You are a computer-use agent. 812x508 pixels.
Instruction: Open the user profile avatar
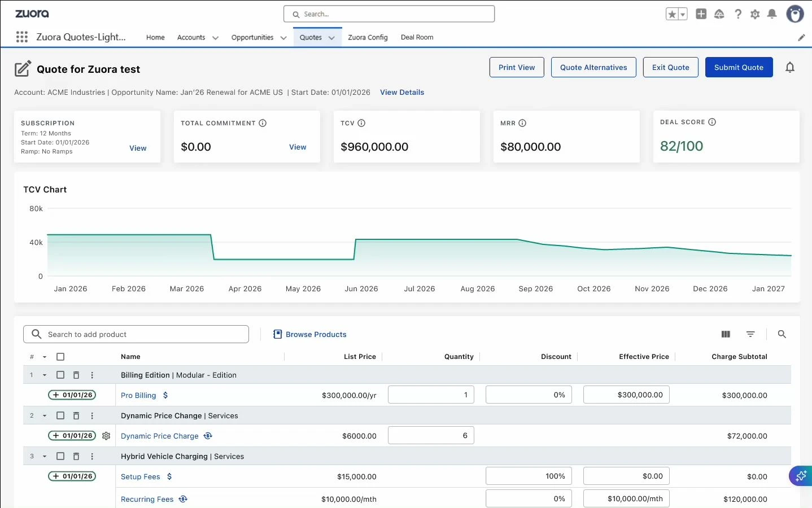coord(795,14)
